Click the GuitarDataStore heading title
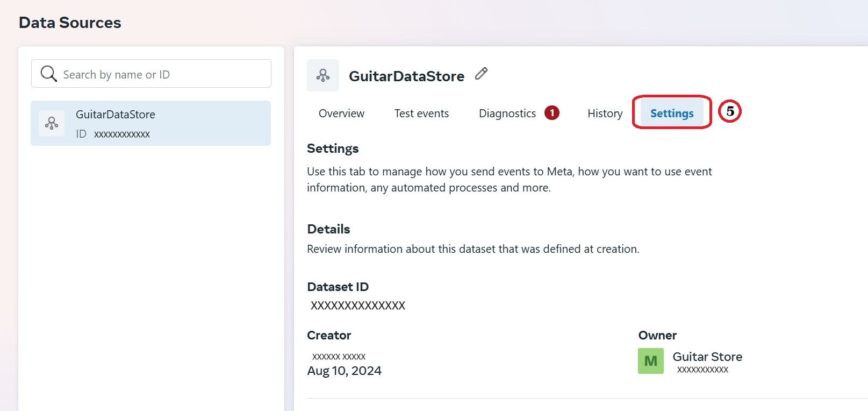The width and height of the screenshot is (868, 411). [406, 76]
